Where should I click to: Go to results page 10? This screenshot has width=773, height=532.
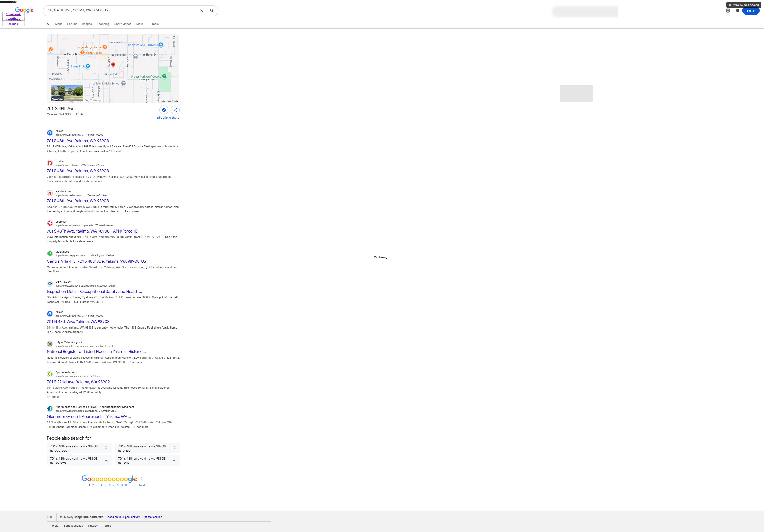(126, 485)
